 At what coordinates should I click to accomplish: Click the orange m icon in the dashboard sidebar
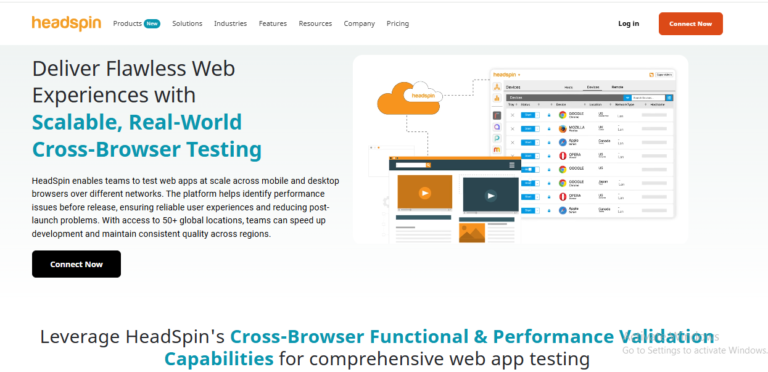click(x=497, y=149)
